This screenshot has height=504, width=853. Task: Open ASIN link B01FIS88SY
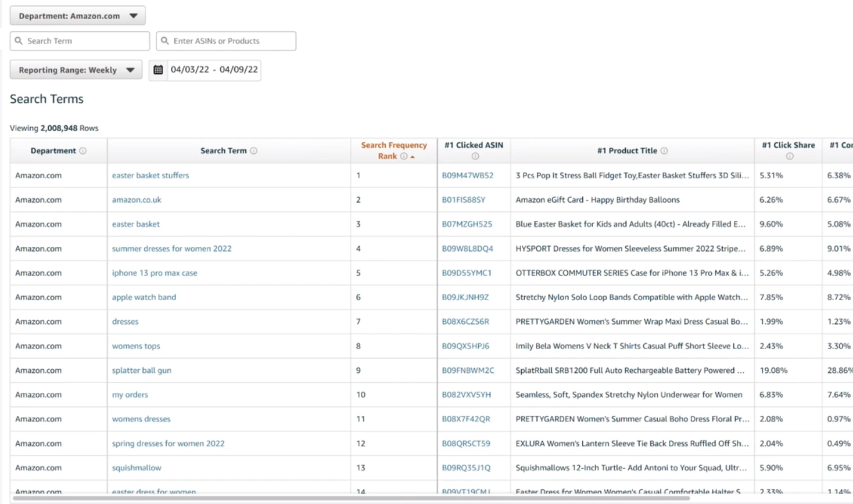463,200
